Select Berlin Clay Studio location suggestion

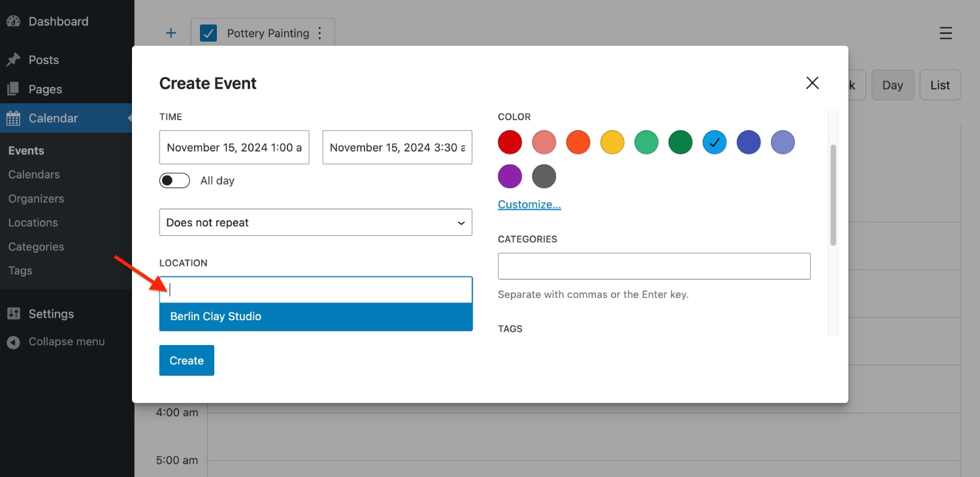[x=316, y=316]
